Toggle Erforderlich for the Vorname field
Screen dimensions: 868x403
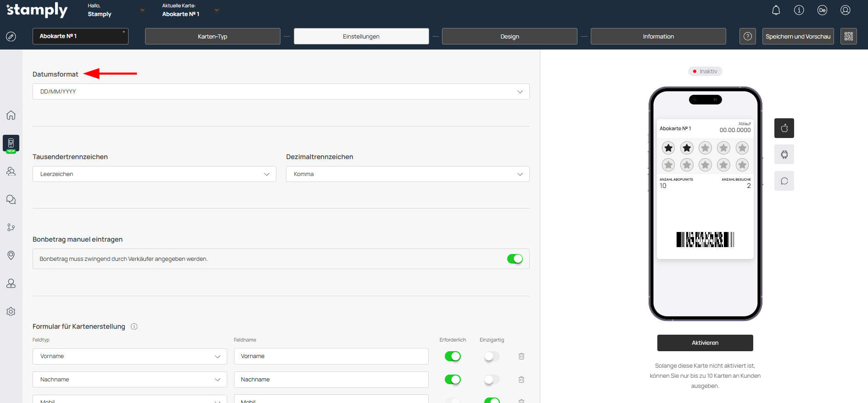click(x=453, y=356)
